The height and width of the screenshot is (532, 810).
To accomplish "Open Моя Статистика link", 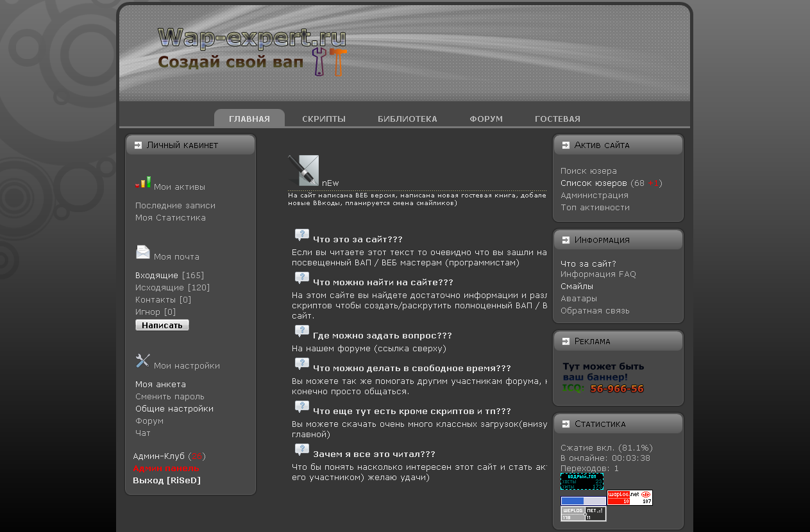I will pos(171,218).
